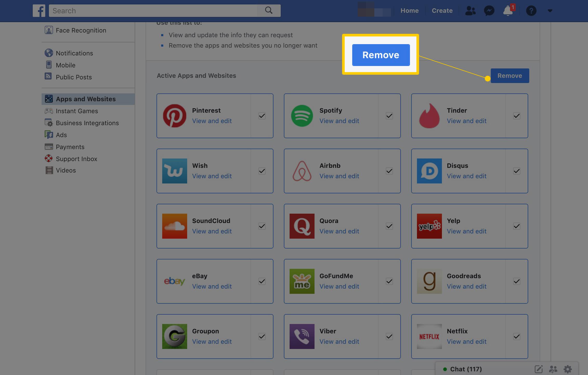Viewport: 588px width, 375px height.
Task: Go to Home in top bar
Action: (409, 11)
